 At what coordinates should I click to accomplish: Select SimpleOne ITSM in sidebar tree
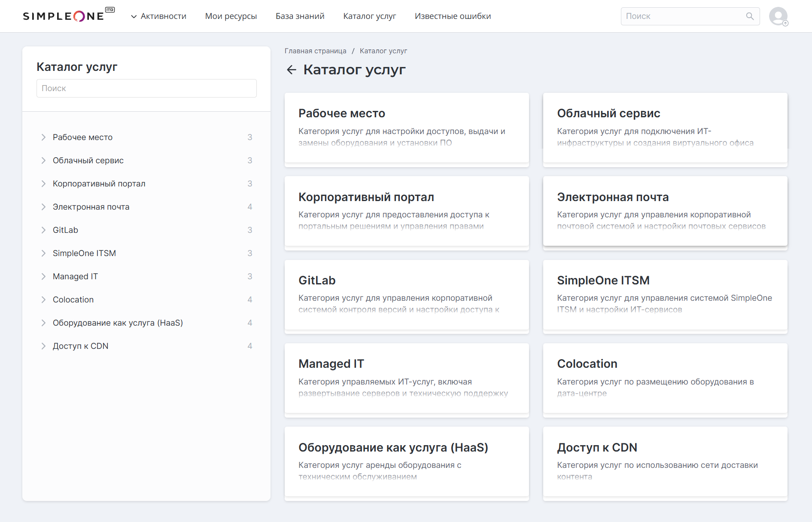point(84,253)
